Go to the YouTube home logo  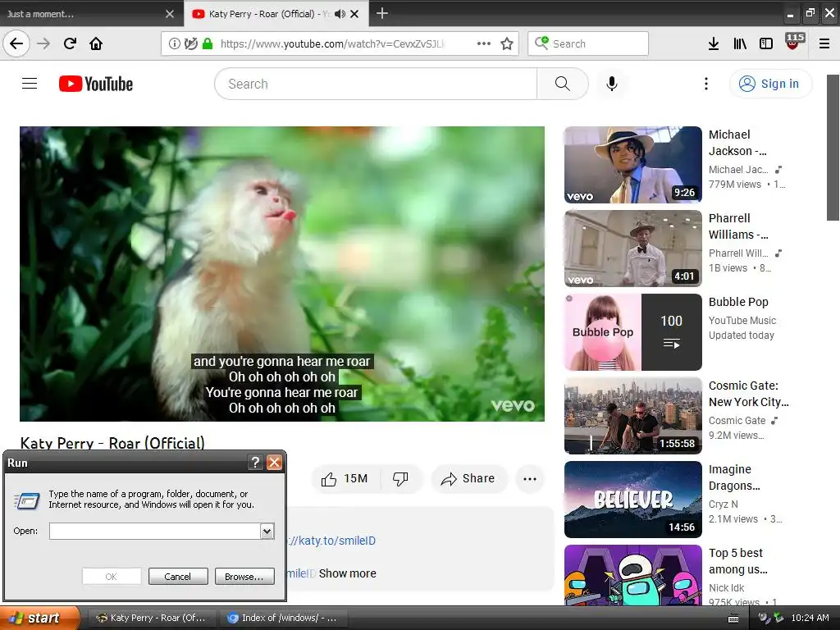coord(96,84)
